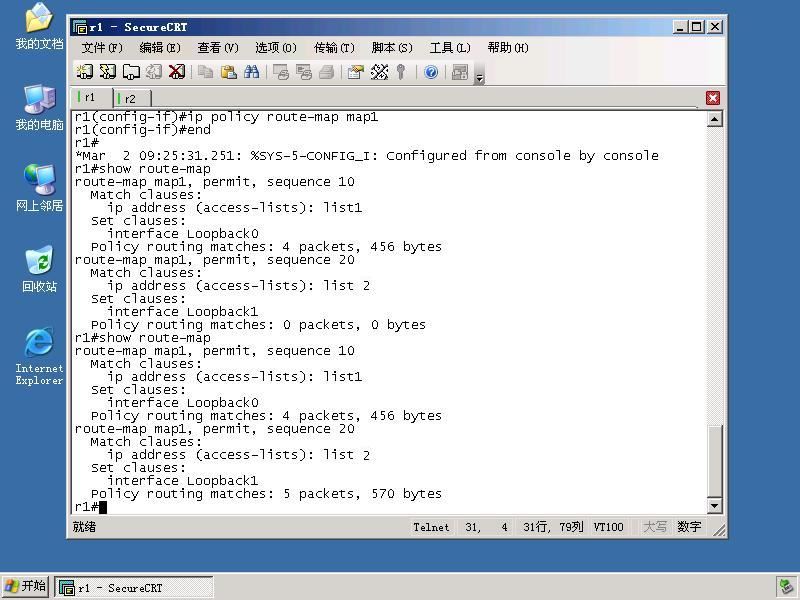Open the 传输(T) menu
This screenshot has width=800, height=600.
tap(334, 48)
